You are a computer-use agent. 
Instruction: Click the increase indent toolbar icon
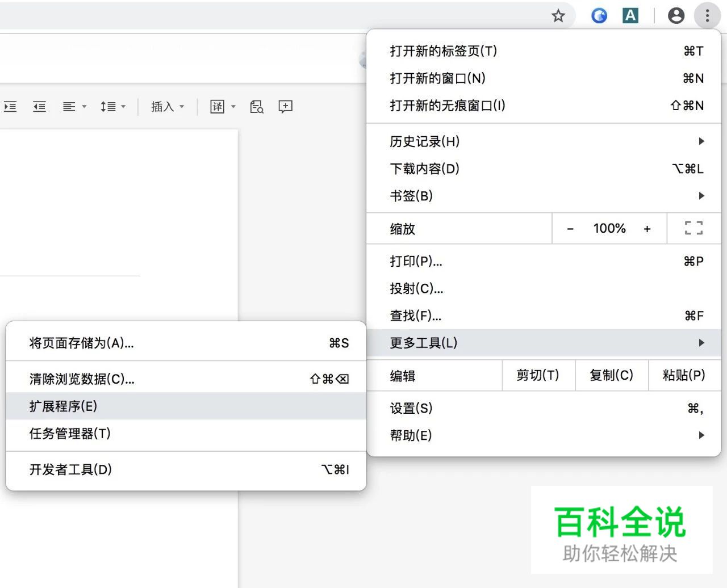click(x=10, y=107)
